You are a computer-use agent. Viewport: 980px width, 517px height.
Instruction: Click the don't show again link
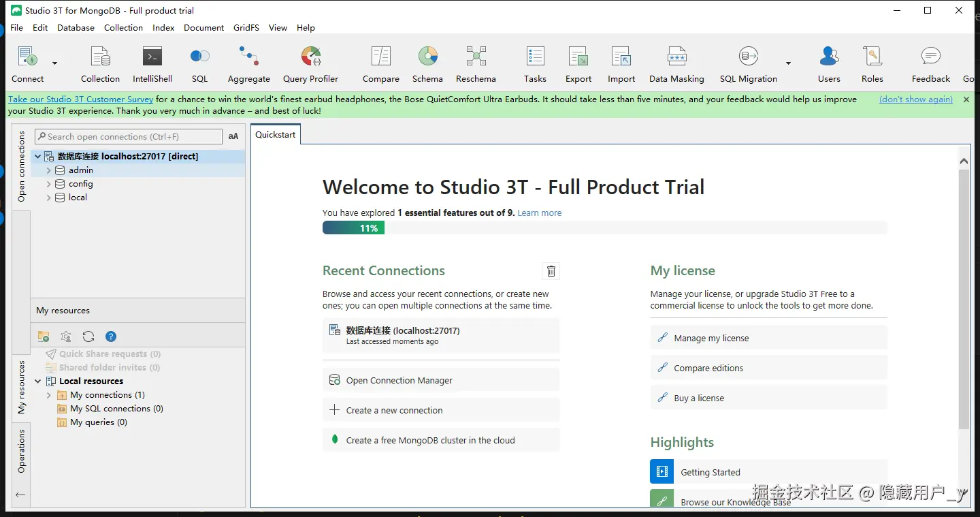tap(916, 99)
